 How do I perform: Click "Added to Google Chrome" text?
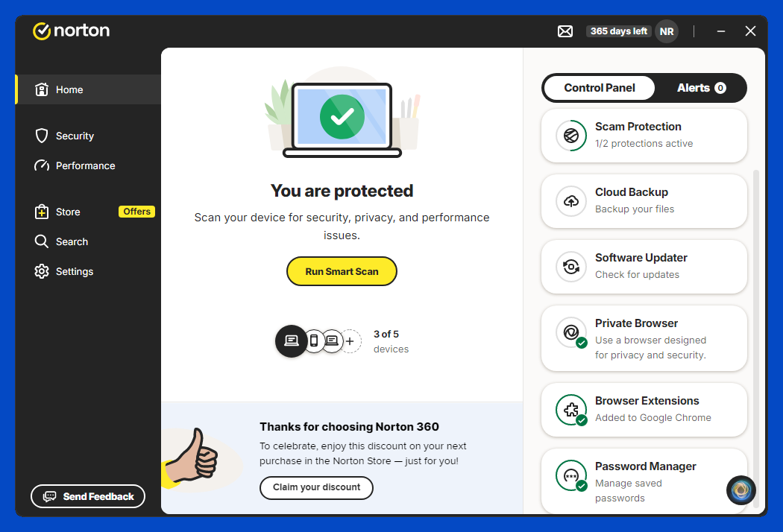click(x=652, y=418)
